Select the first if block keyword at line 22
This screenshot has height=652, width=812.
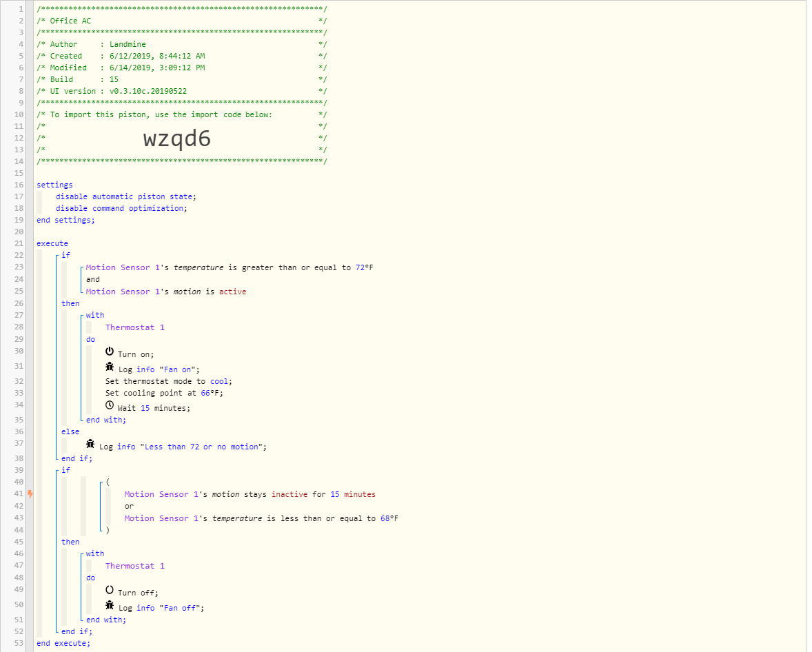tap(65, 255)
